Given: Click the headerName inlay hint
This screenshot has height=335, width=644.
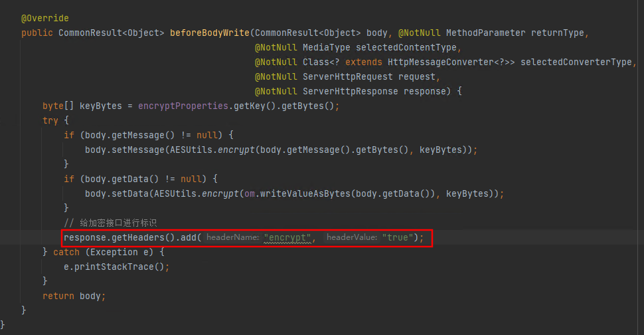Looking at the screenshot, I should point(233,237).
